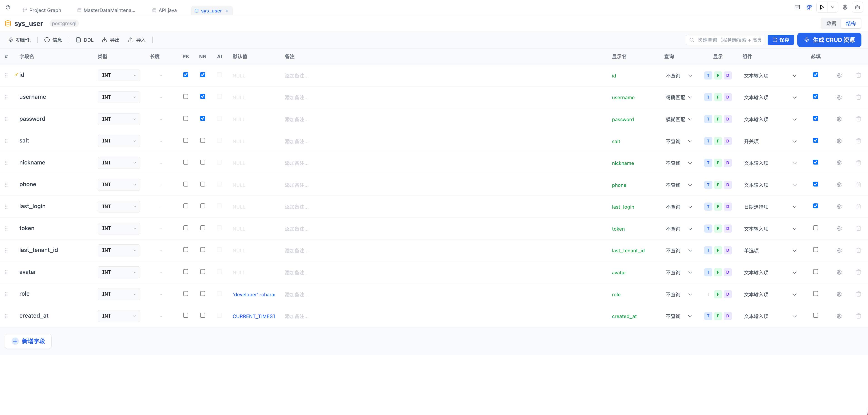Viewport: 868px width, 415px height.
Task: Open settings gear for username row
Action: tap(839, 97)
